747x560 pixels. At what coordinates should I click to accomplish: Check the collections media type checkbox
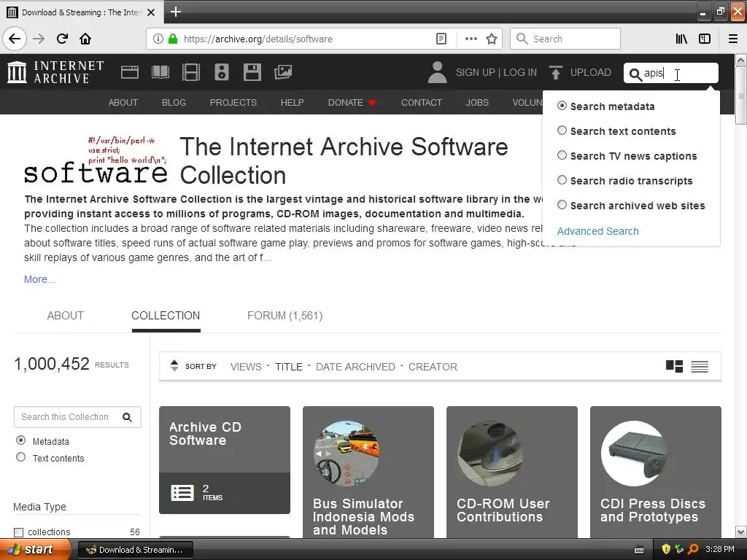click(18, 532)
